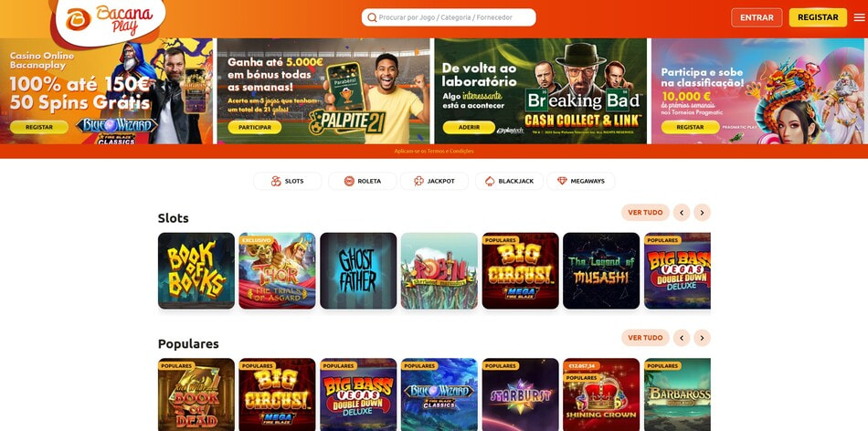Select the Roleta category chip
This screenshot has width=868, height=431.
click(x=362, y=181)
